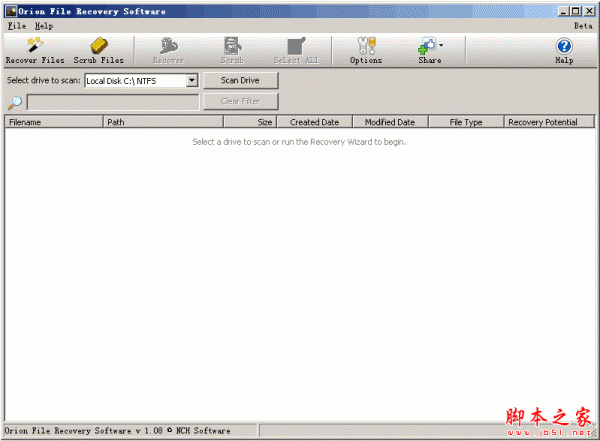
Task: Click the Share thumbs-up icon
Action: pyautogui.click(x=427, y=46)
